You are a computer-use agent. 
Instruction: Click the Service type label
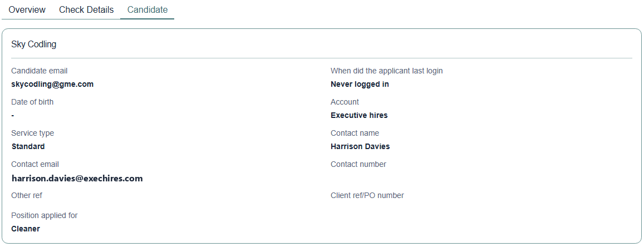32,133
